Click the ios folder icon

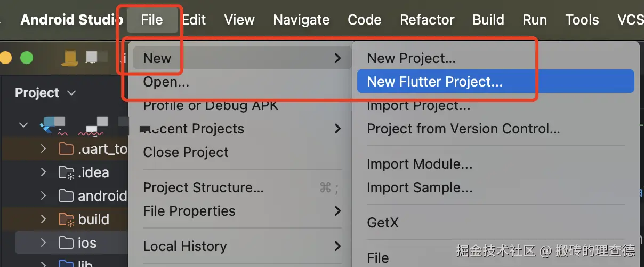point(66,243)
